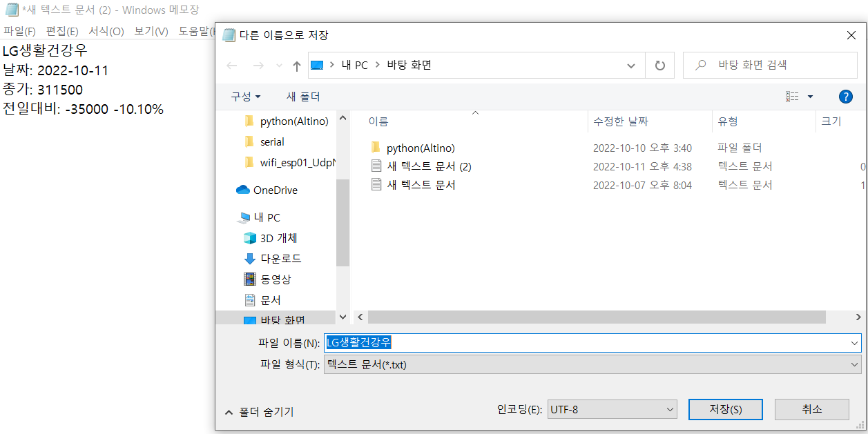
Task: Click the 저장(S) button
Action: (725, 409)
